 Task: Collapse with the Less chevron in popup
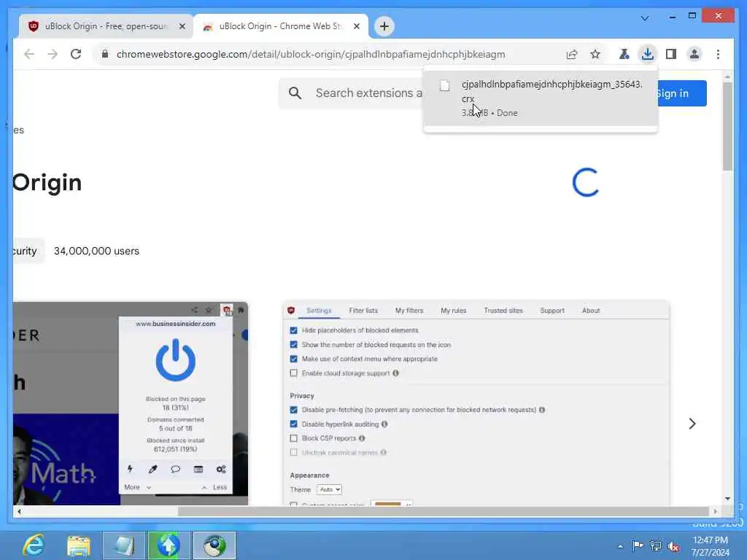click(x=204, y=487)
